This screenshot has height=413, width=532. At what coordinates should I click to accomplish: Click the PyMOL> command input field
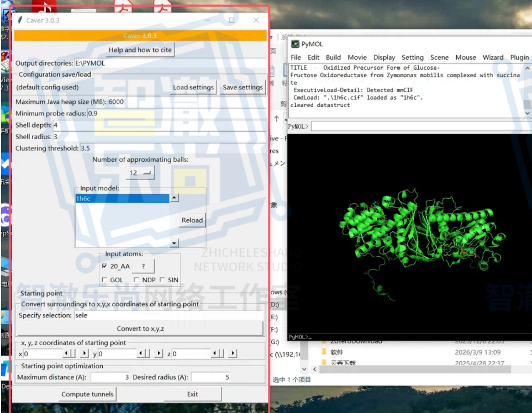pyautogui.click(x=421, y=126)
